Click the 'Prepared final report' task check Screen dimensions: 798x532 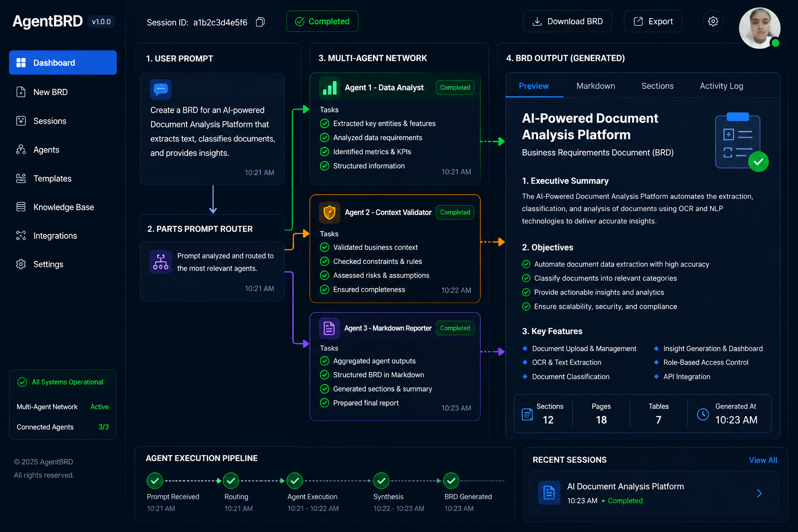[x=325, y=403]
